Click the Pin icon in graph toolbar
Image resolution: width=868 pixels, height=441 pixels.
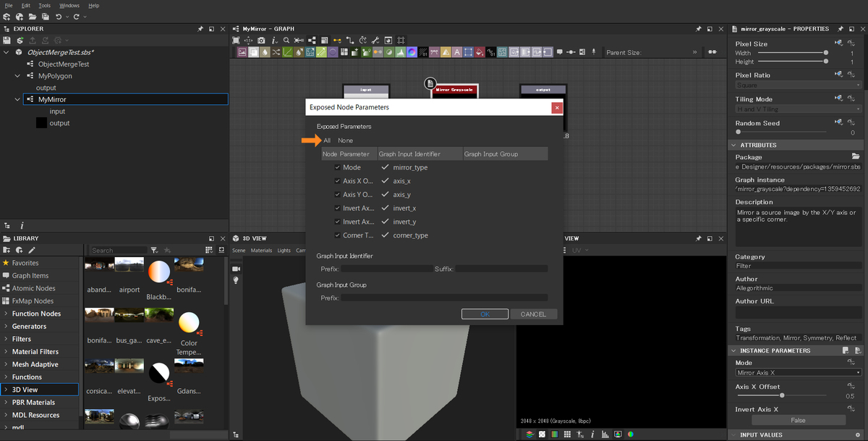(593, 52)
